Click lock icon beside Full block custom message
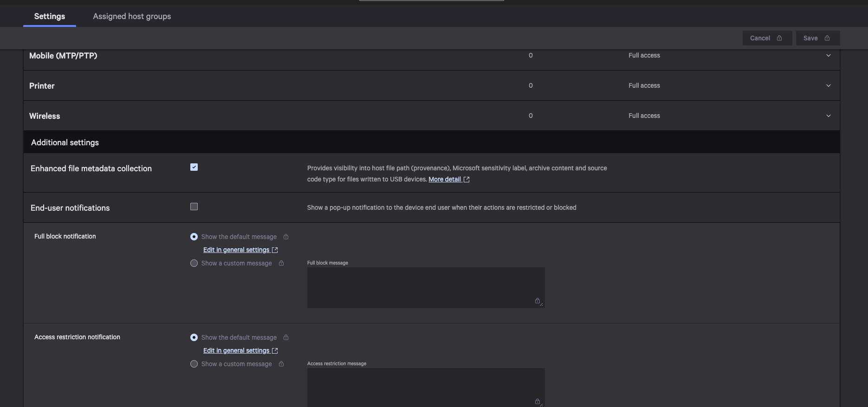Viewport: 868px width, 407px height. point(281,263)
